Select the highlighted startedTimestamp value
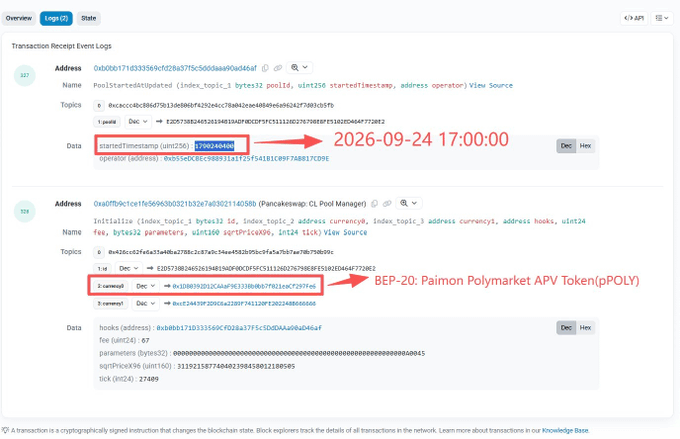Screen dimensions: 680x439 point(214,146)
